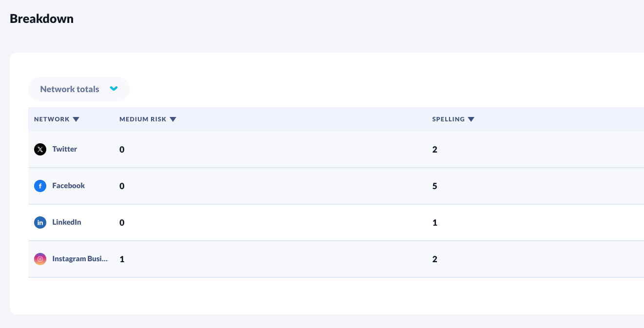Sort by the Spelling column arrow
Viewport: 644px width, 328px height.
(471, 119)
